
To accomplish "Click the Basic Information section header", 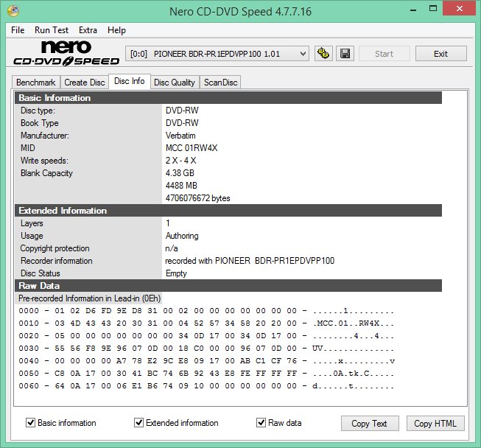I will tap(228, 98).
